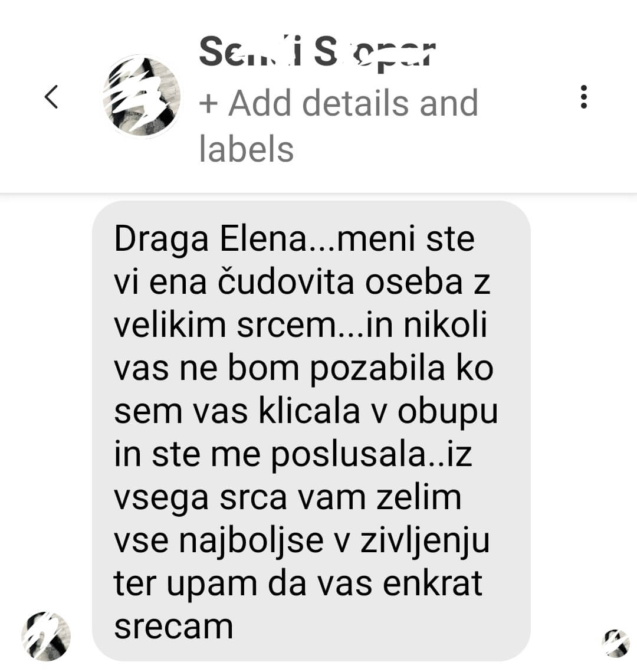Tap the tiny seen-receipt avatar icon

(616, 643)
